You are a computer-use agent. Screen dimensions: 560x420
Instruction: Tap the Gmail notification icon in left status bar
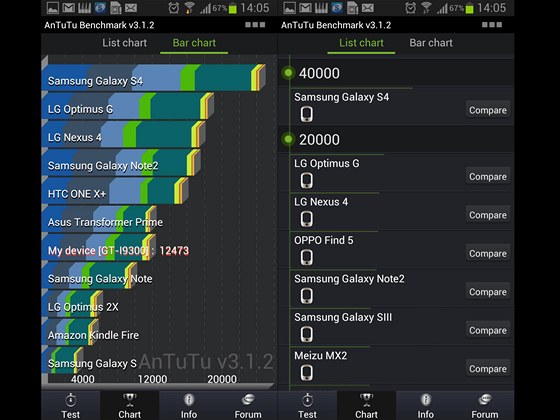point(68,8)
